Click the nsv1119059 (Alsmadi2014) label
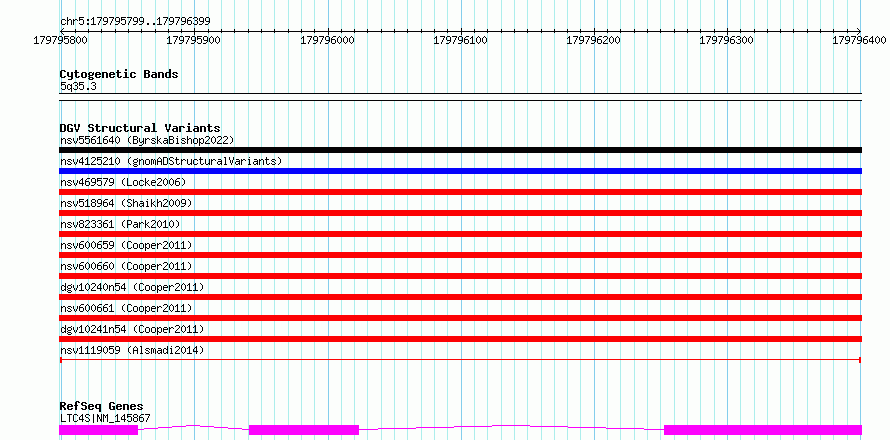This screenshot has height=440, width=890. click(132, 350)
